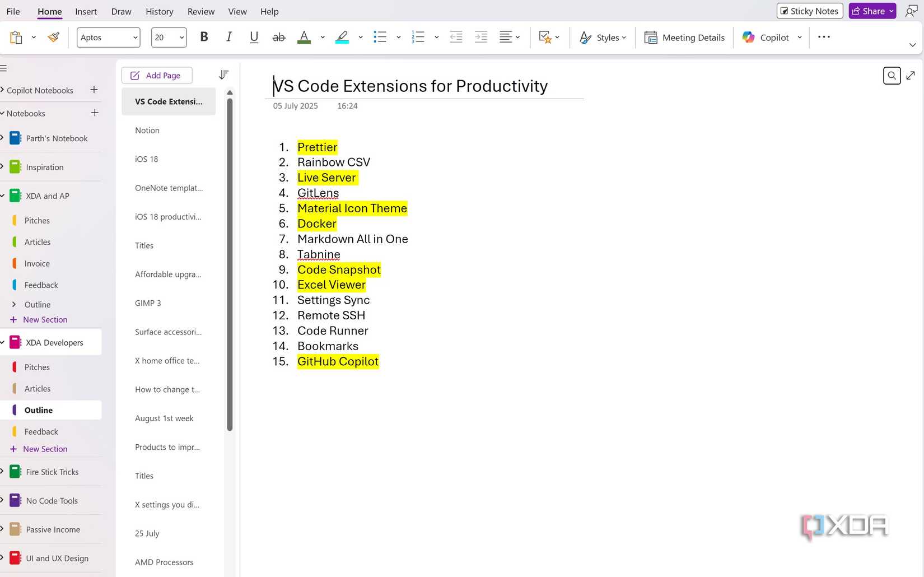
Task: Pick a font color from the color swatch
Action: [304, 37]
